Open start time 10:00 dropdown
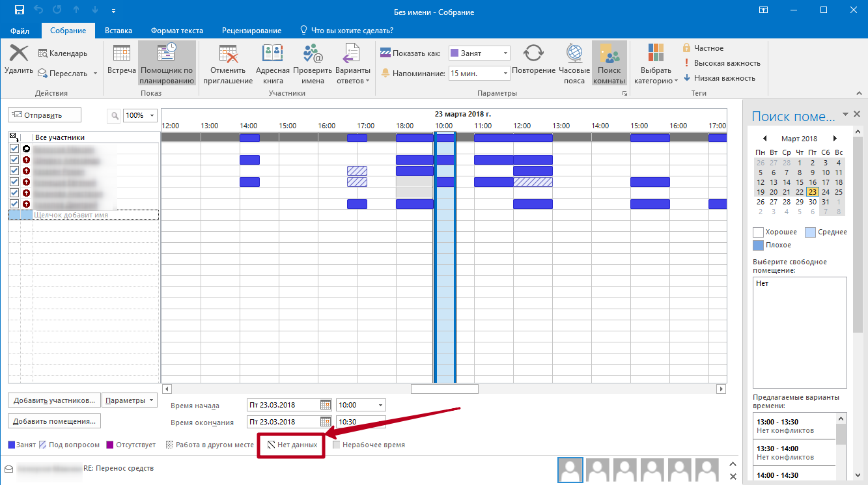The width and height of the screenshot is (868, 485). (x=381, y=405)
